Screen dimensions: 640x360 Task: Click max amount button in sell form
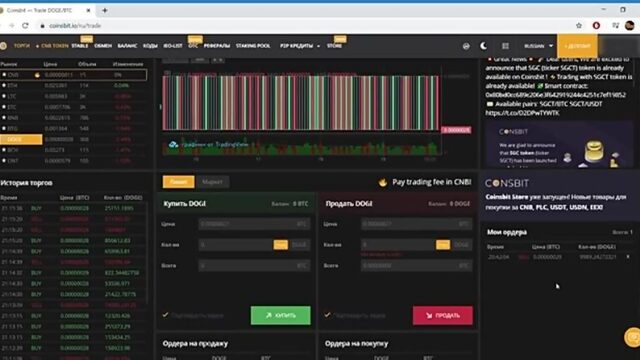(x=443, y=244)
